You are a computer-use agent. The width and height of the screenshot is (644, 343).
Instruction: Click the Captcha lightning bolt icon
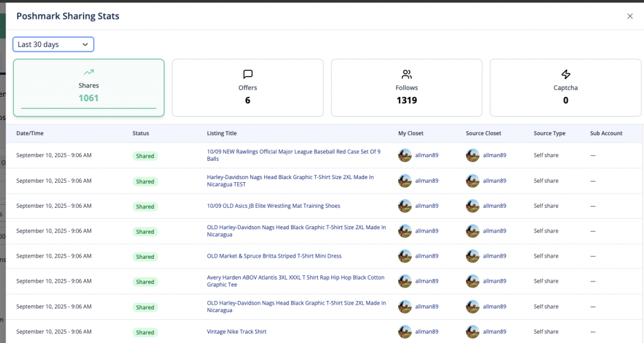[565, 74]
